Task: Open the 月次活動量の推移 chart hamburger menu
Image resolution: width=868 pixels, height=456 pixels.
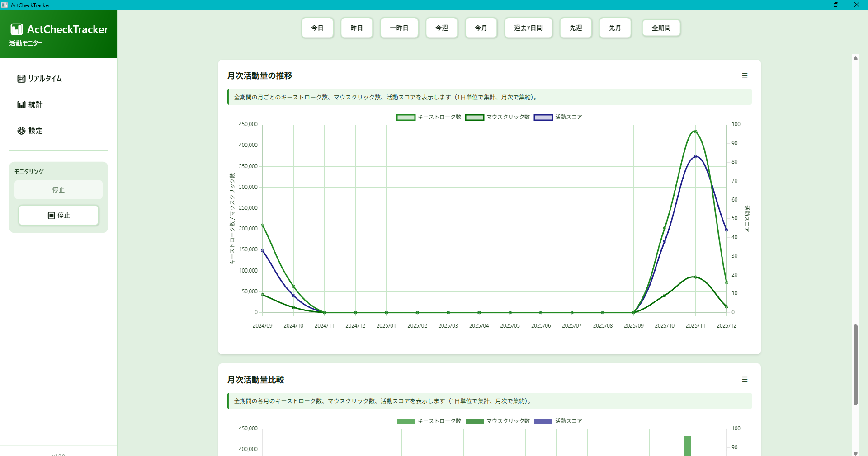Action: (745, 75)
